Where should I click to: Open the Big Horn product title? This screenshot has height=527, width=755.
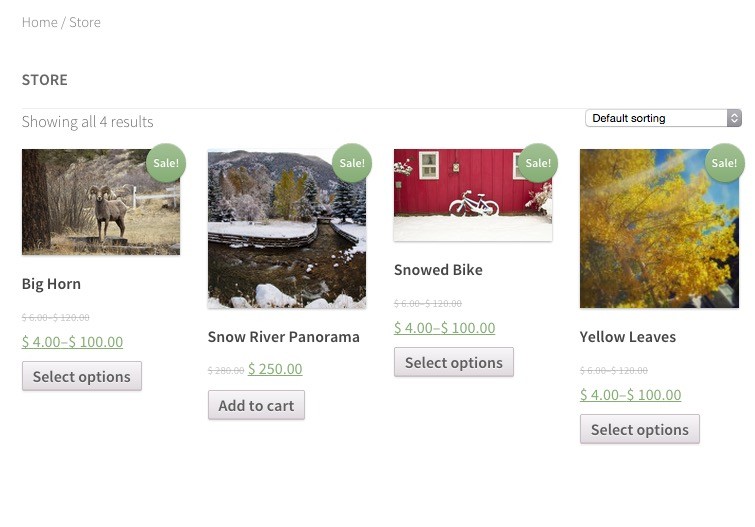pyautogui.click(x=51, y=284)
